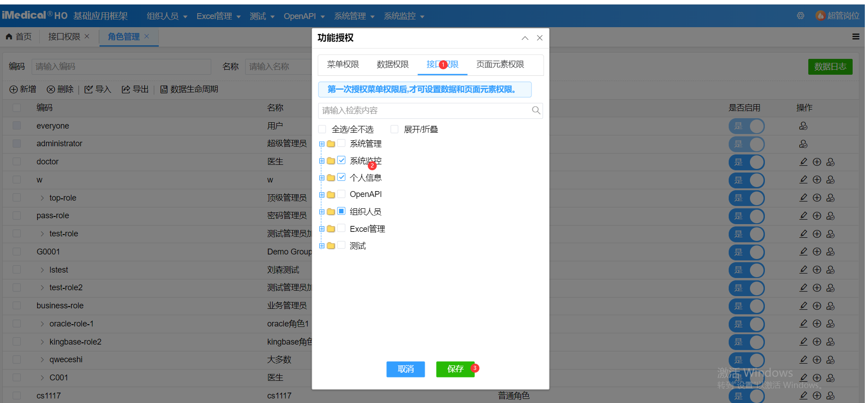Click the search magnifier icon in dialog
This screenshot has height=403, width=868.
click(x=536, y=110)
